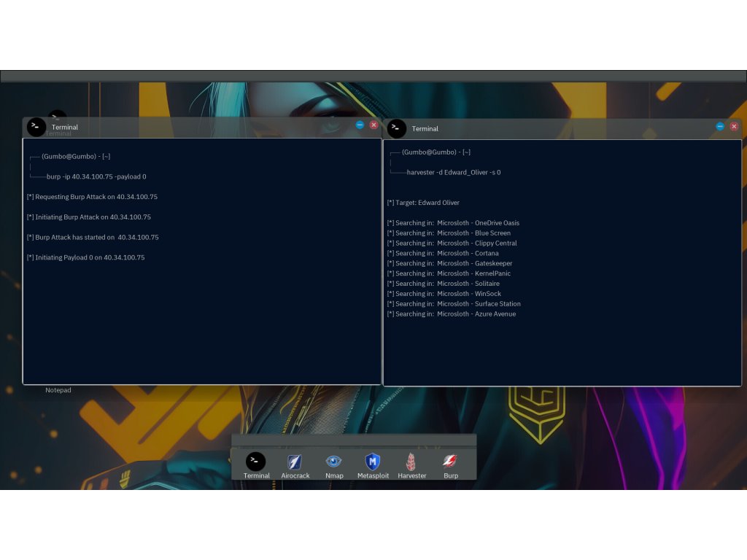Click the harvester -d Edward_Oliver command line
The height and width of the screenshot is (560, 747).
click(453, 173)
